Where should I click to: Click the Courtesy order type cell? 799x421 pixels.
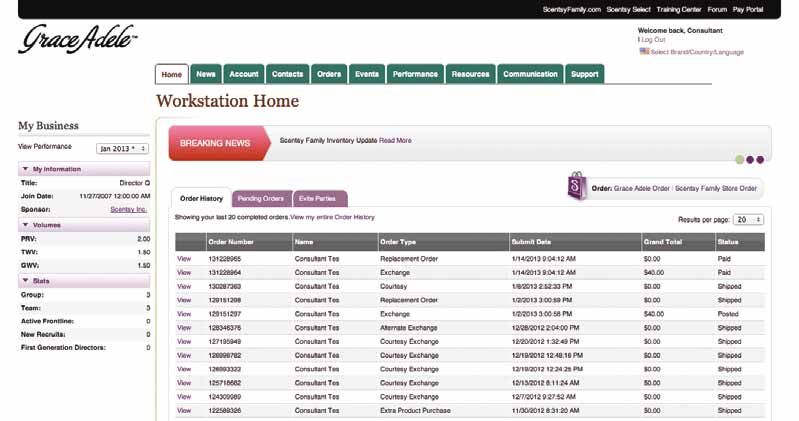click(393, 286)
